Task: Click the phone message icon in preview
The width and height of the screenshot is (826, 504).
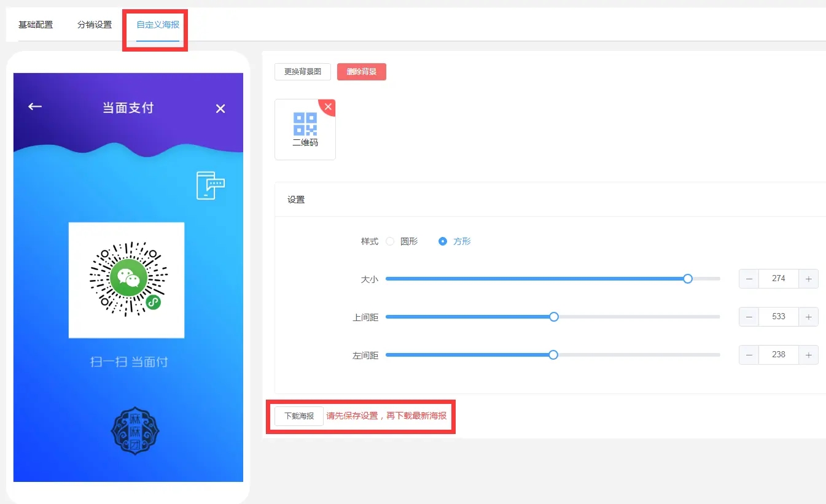Action: click(x=210, y=185)
